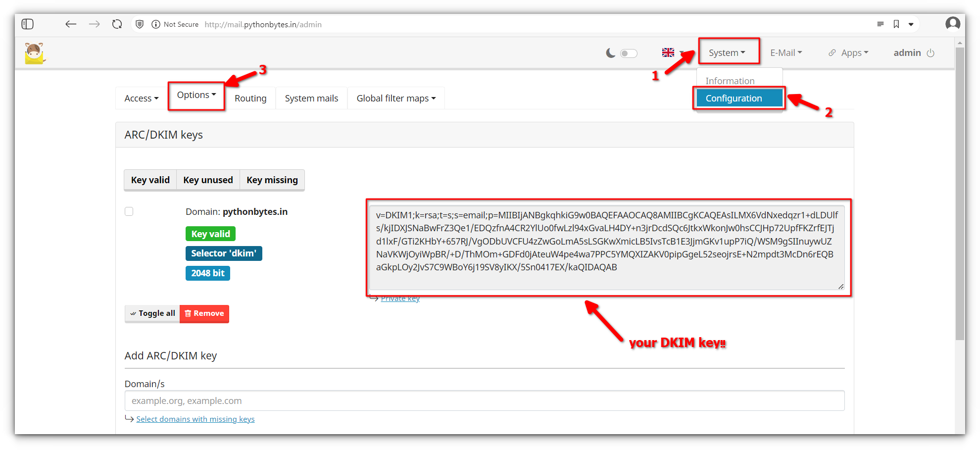
Task: Open the browser profile avatar icon
Action: point(952,24)
